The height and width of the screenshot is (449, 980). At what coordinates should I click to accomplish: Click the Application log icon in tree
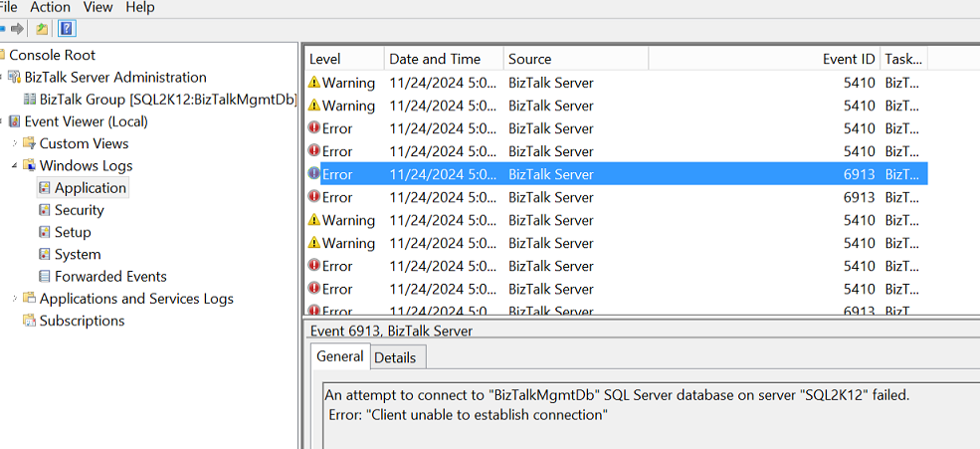(45, 187)
